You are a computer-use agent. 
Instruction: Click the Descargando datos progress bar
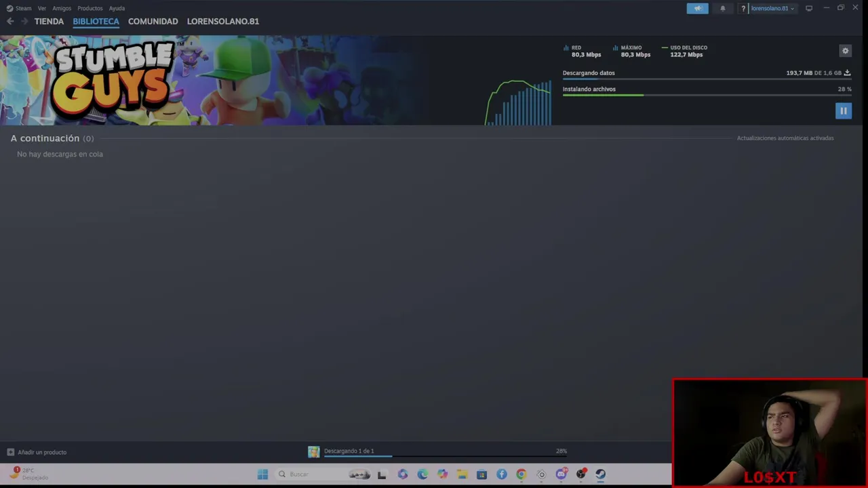point(707,79)
